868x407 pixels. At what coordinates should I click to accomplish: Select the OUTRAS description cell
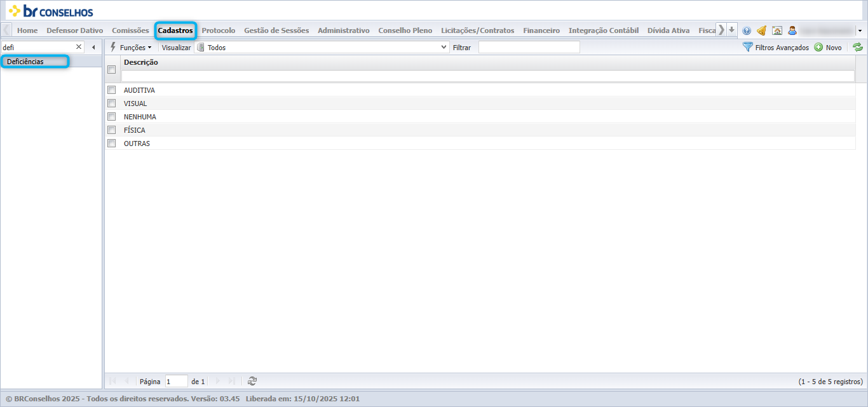[x=137, y=143]
